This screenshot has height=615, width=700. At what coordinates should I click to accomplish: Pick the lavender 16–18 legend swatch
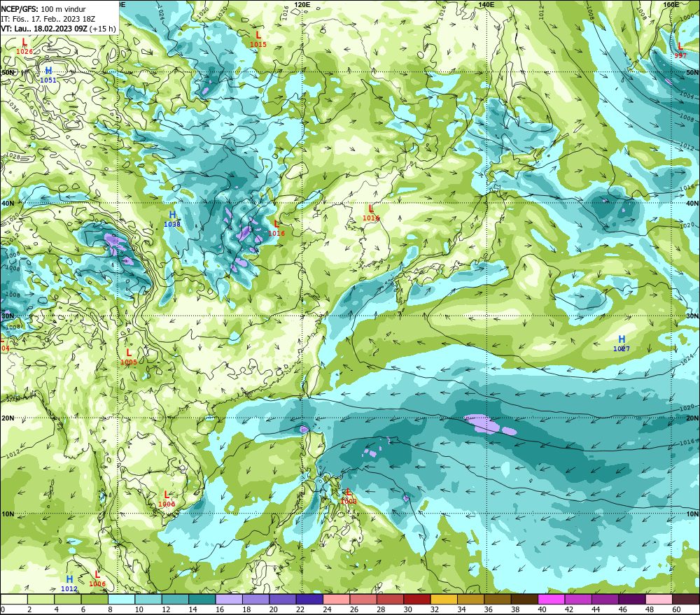coord(229,599)
